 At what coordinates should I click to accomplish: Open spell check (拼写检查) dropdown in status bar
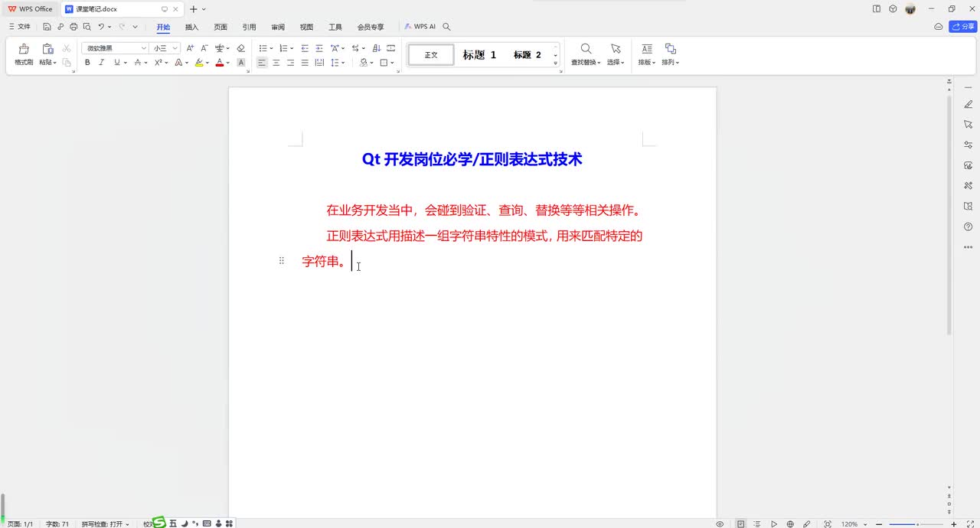tap(106, 524)
